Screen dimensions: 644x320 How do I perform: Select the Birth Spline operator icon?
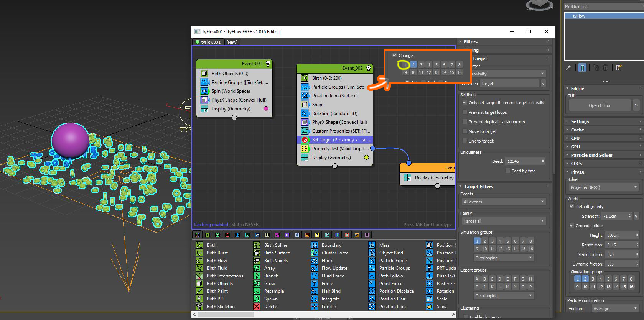[257, 245]
